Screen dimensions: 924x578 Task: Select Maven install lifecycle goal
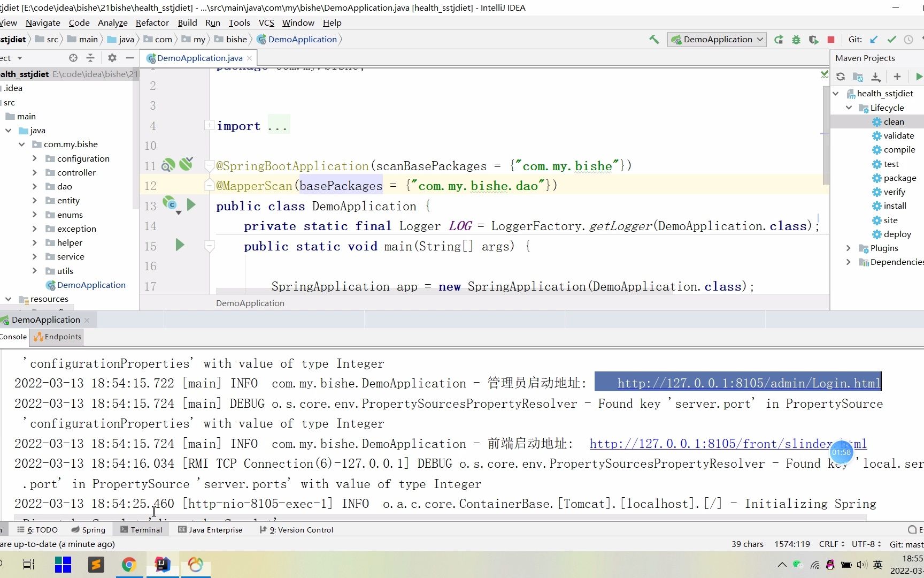coord(895,206)
